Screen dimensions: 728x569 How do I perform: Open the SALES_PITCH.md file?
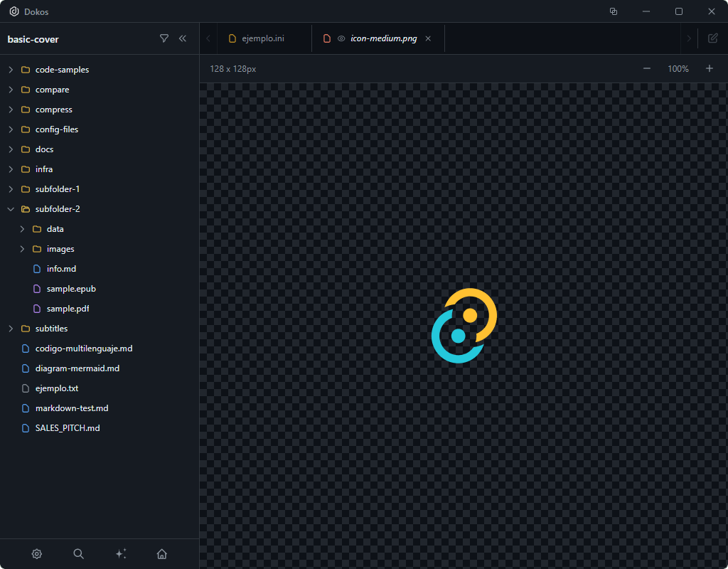coord(68,428)
